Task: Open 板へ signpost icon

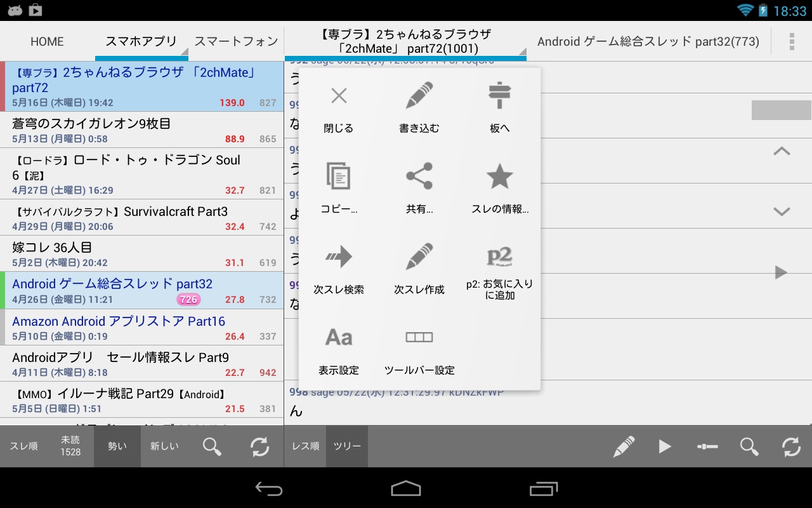Action: click(x=500, y=96)
